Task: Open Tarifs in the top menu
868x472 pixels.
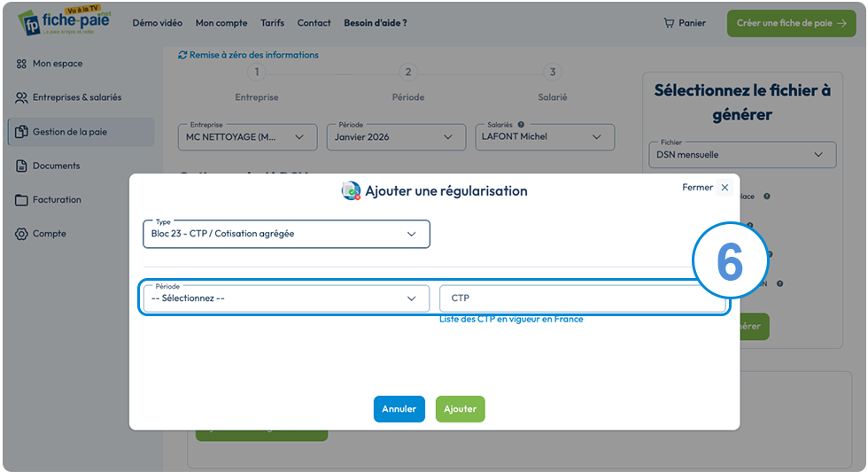Action: coord(273,23)
